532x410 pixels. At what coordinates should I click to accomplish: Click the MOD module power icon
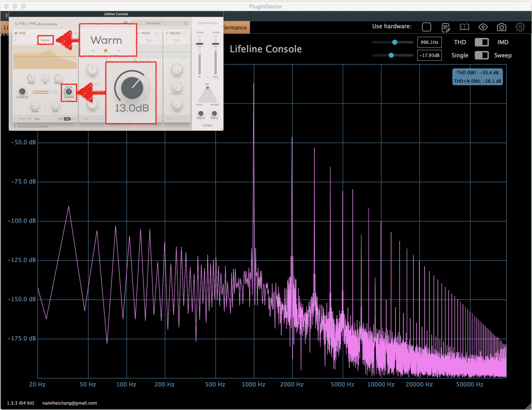coord(156,33)
